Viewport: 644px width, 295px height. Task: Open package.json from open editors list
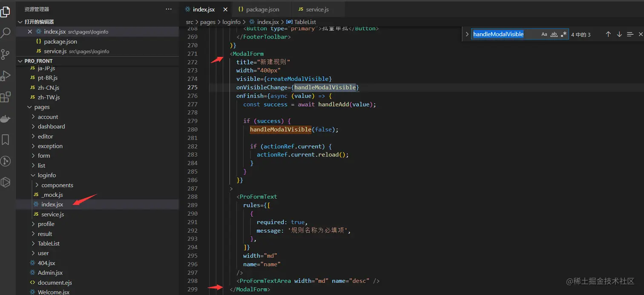tap(60, 42)
